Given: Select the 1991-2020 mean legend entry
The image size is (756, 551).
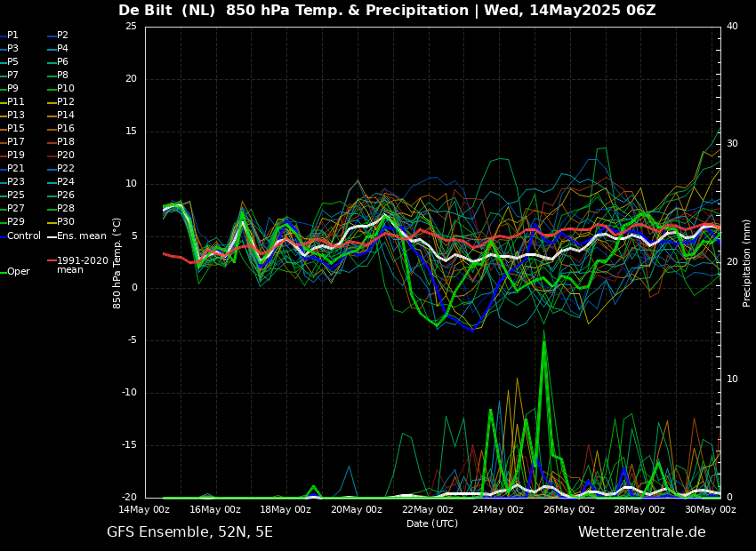Looking at the screenshot, I should pyautogui.click(x=82, y=265).
